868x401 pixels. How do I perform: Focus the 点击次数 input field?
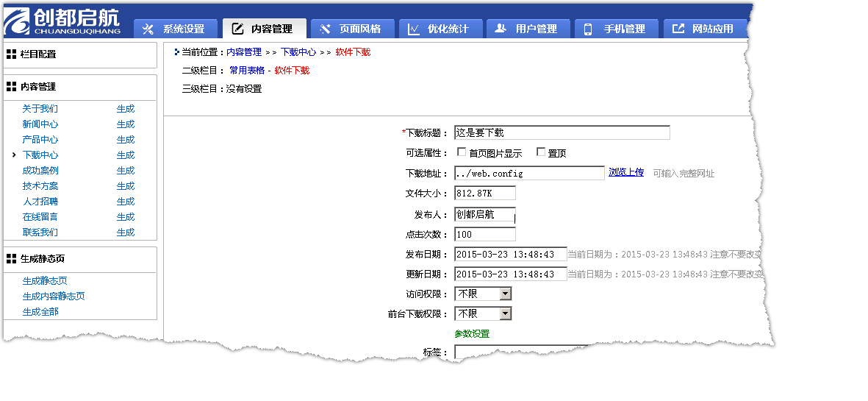coord(485,234)
